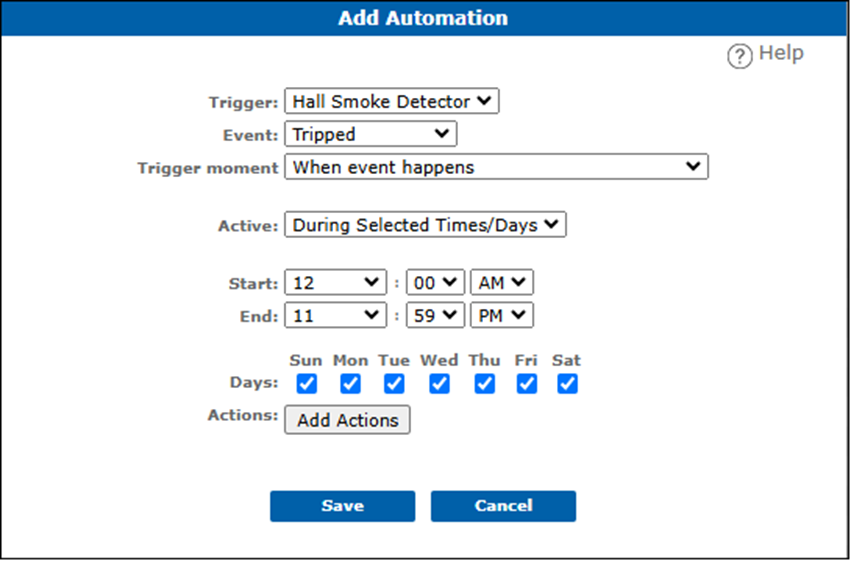Image resolution: width=851 pixels, height=561 pixels.
Task: Disable the Fri day checkbox
Action: (526, 384)
